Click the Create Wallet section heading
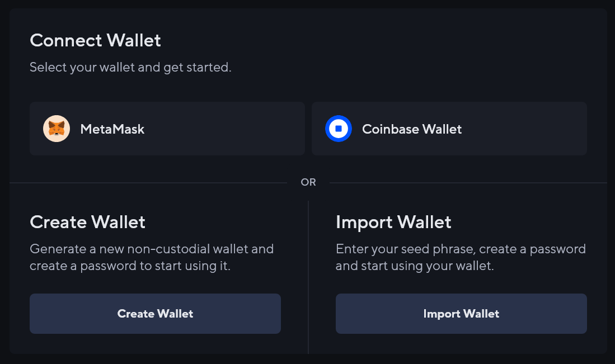The height and width of the screenshot is (364, 615). coord(87,222)
